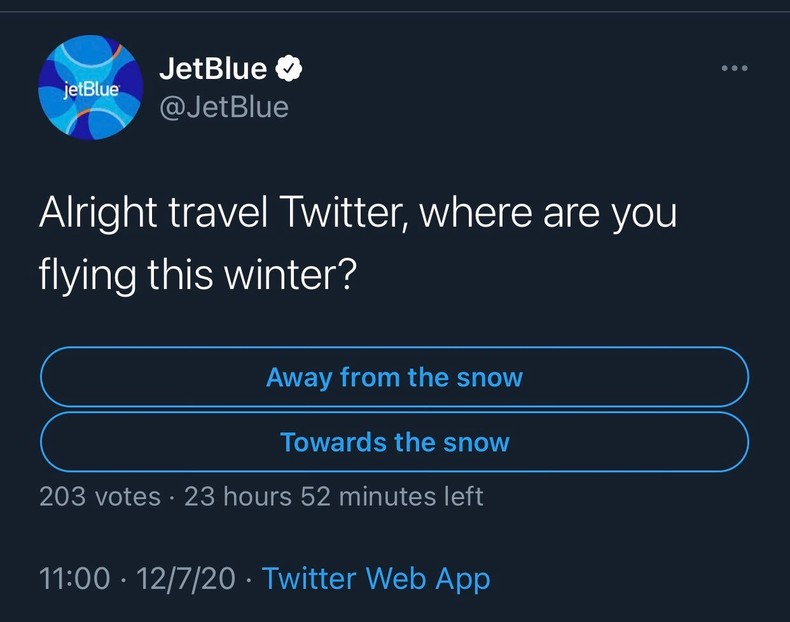Open the @JetBlue handle link
790x622 pixels.
tap(224, 106)
